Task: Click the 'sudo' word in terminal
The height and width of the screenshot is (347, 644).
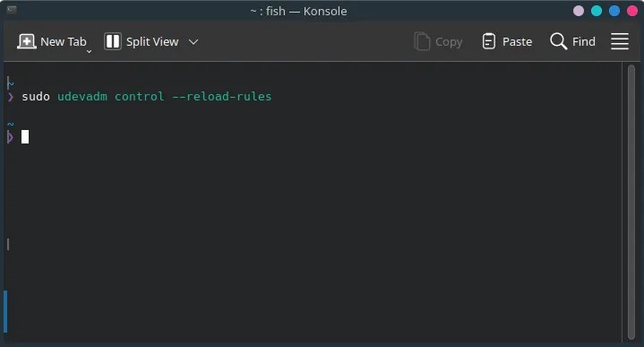Action: [x=36, y=97]
